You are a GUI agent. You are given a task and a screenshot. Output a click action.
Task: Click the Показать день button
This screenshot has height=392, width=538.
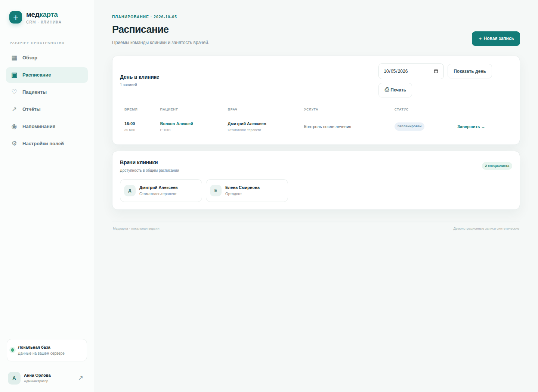(x=470, y=71)
